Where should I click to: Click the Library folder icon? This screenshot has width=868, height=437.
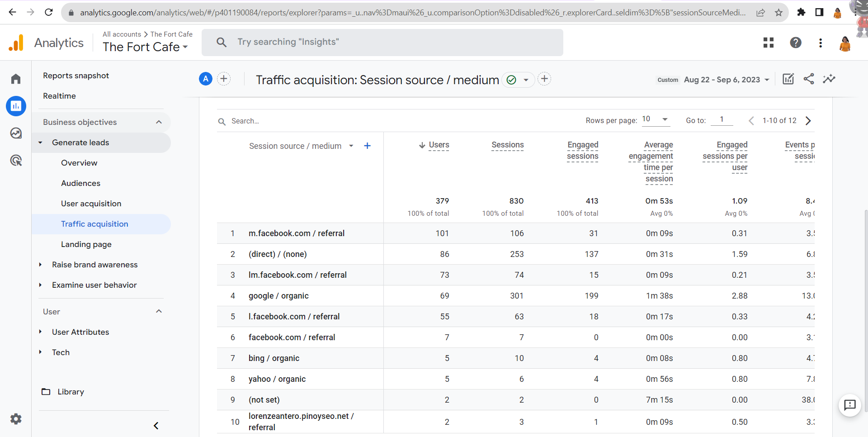46,392
